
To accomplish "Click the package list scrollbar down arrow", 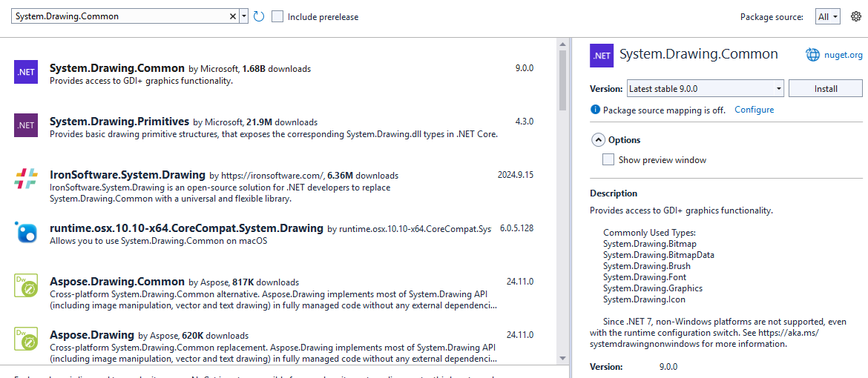I will tap(563, 359).
